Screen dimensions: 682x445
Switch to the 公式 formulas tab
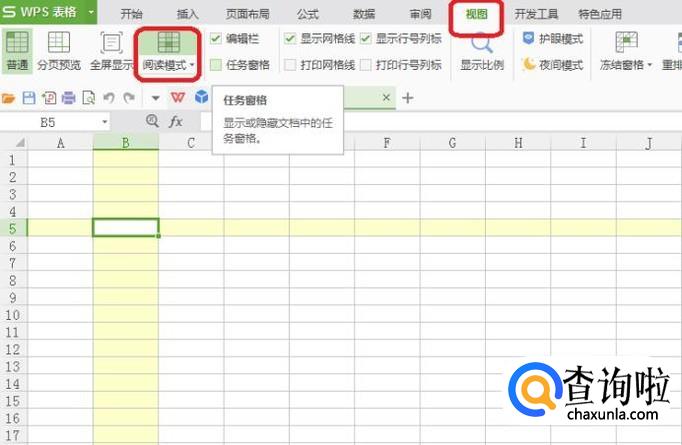[x=307, y=14]
